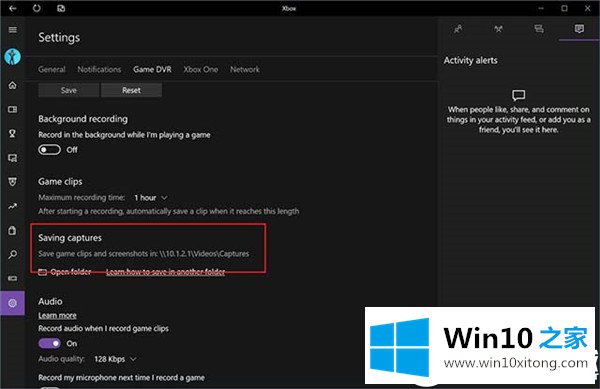Screen dimensions: 600x389
Task: Click the Activity alerts heading
Action: (x=471, y=60)
